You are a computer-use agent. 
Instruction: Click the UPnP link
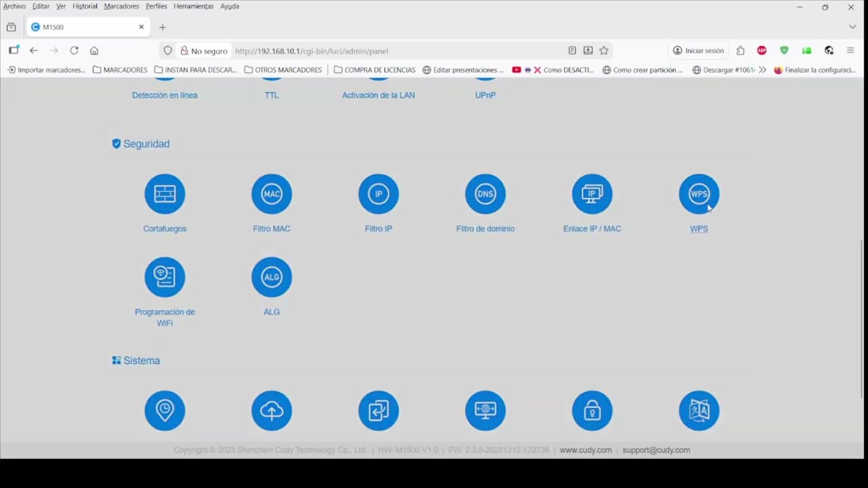(x=486, y=95)
